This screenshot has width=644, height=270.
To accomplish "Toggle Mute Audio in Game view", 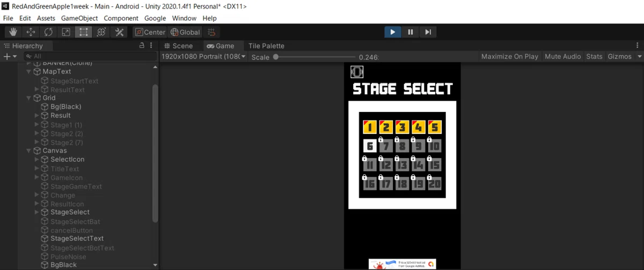I will (x=562, y=56).
